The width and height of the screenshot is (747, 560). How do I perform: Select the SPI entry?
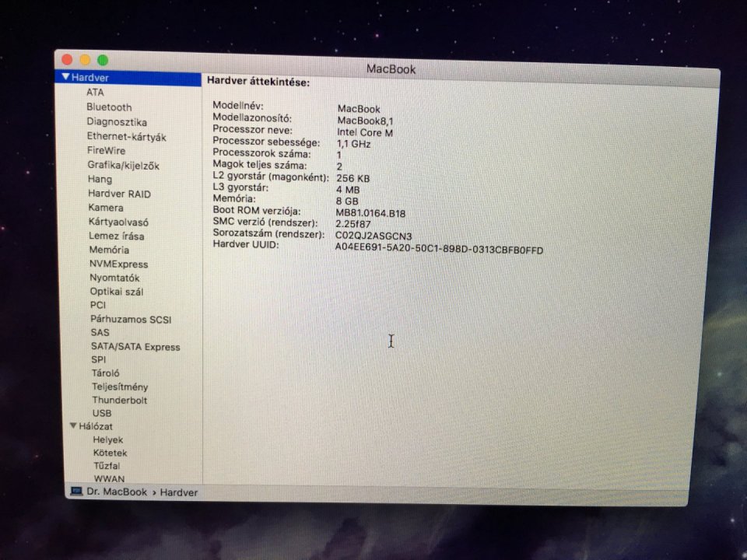[x=99, y=359]
